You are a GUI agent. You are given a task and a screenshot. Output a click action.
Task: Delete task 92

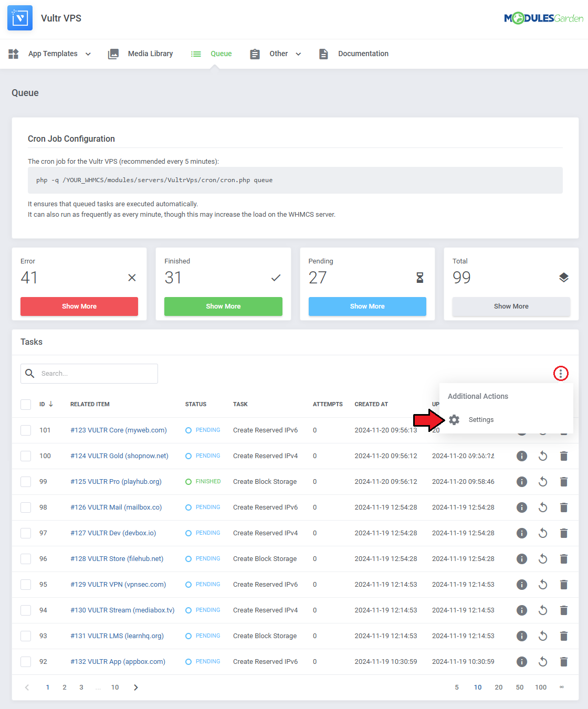pos(564,662)
